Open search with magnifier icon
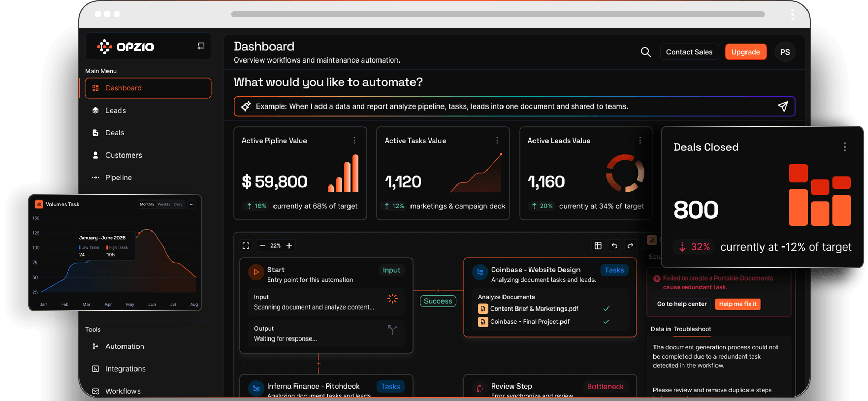 [646, 52]
